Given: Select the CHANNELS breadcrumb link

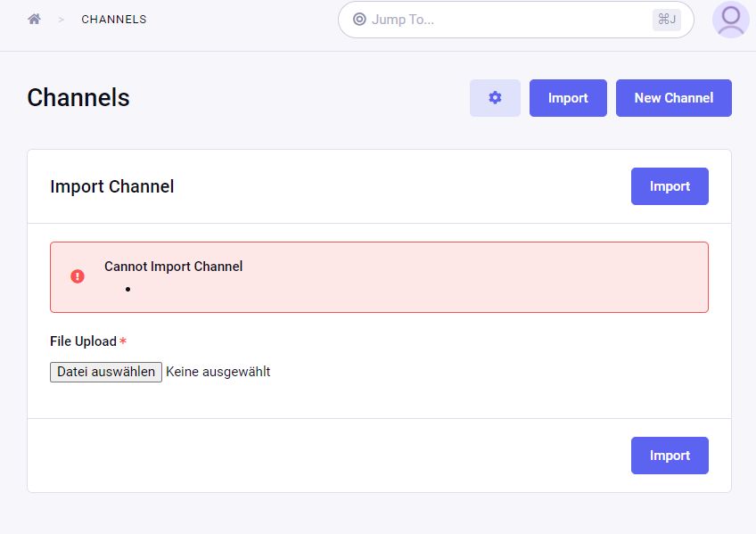Looking at the screenshot, I should click(114, 19).
